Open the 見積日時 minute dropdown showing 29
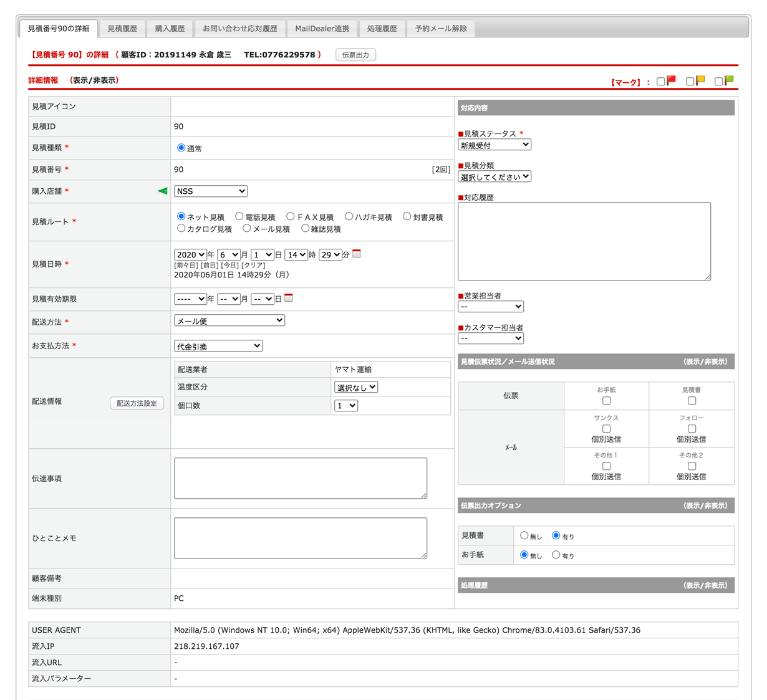Viewport: 767px width, 700px height. click(330, 254)
